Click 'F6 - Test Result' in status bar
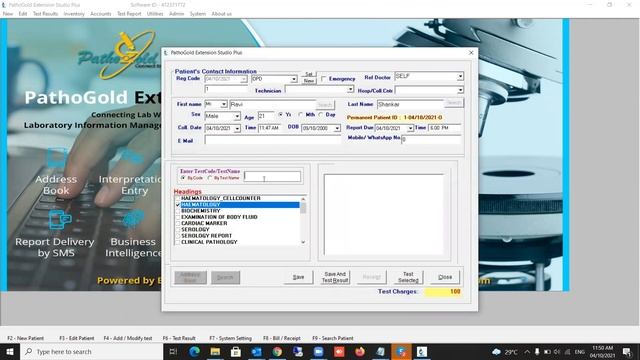The width and height of the screenshot is (640, 360). pyautogui.click(x=179, y=338)
